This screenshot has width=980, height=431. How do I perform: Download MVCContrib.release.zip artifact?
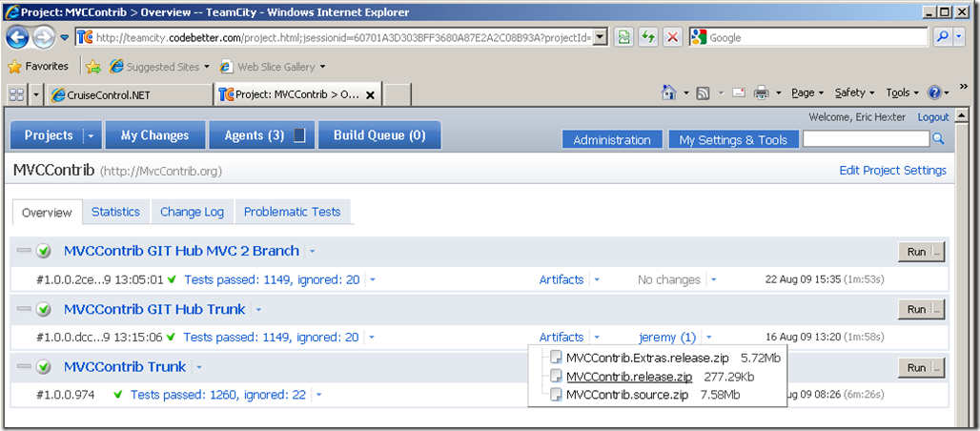[629, 377]
